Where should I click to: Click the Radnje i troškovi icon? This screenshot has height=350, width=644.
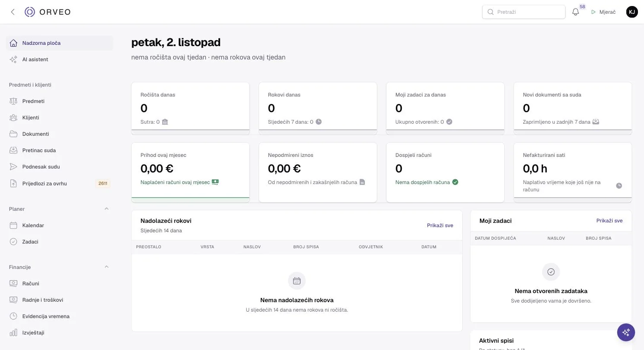point(13,300)
